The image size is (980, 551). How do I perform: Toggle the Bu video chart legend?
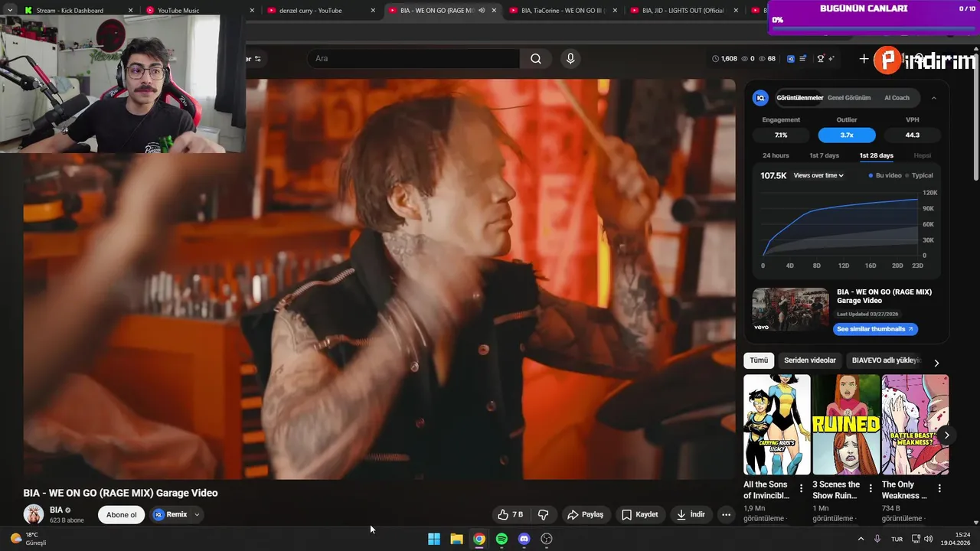tap(884, 175)
